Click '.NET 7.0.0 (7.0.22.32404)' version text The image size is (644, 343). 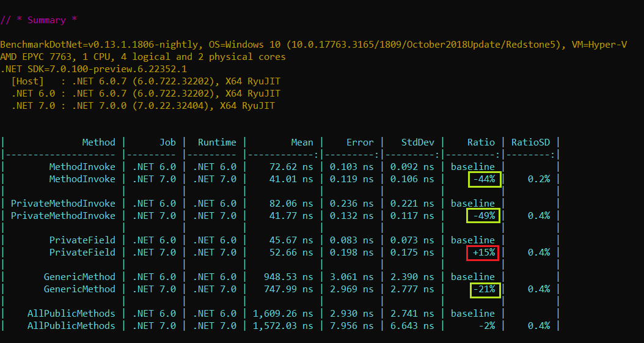(142, 106)
